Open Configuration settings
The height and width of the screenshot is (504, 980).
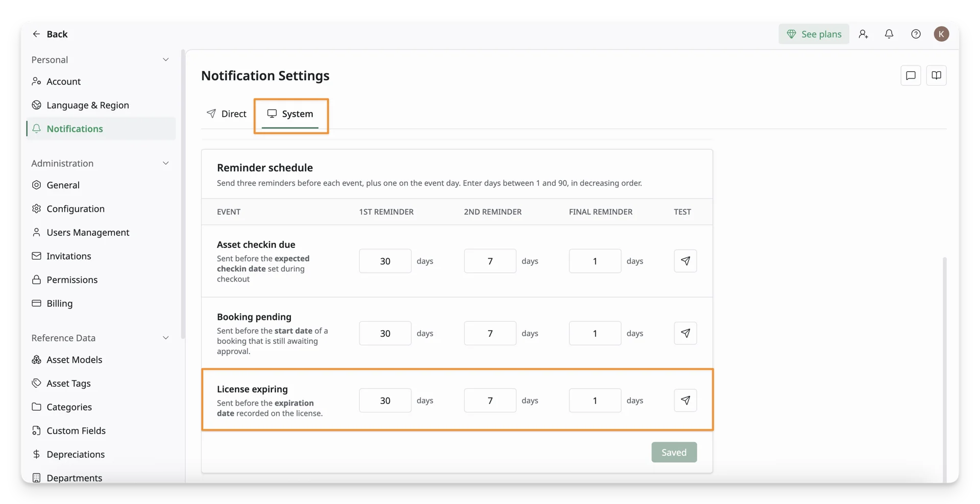[x=101, y=209]
